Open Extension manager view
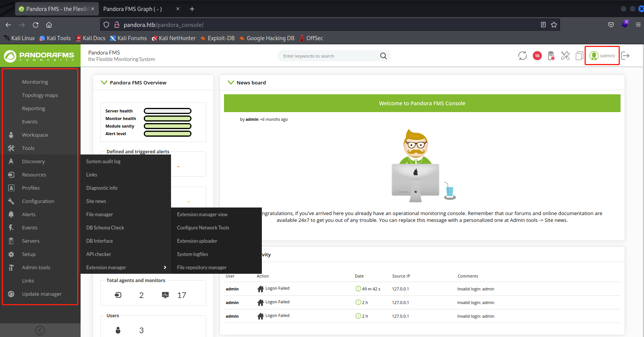Viewport: 644px width, 337px height. [202, 214]
